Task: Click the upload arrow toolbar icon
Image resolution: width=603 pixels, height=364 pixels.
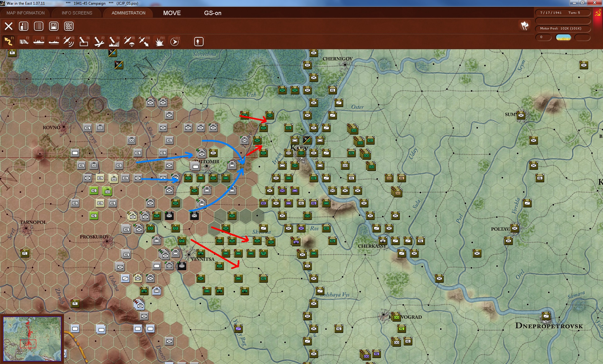Action: pos(198,41)
